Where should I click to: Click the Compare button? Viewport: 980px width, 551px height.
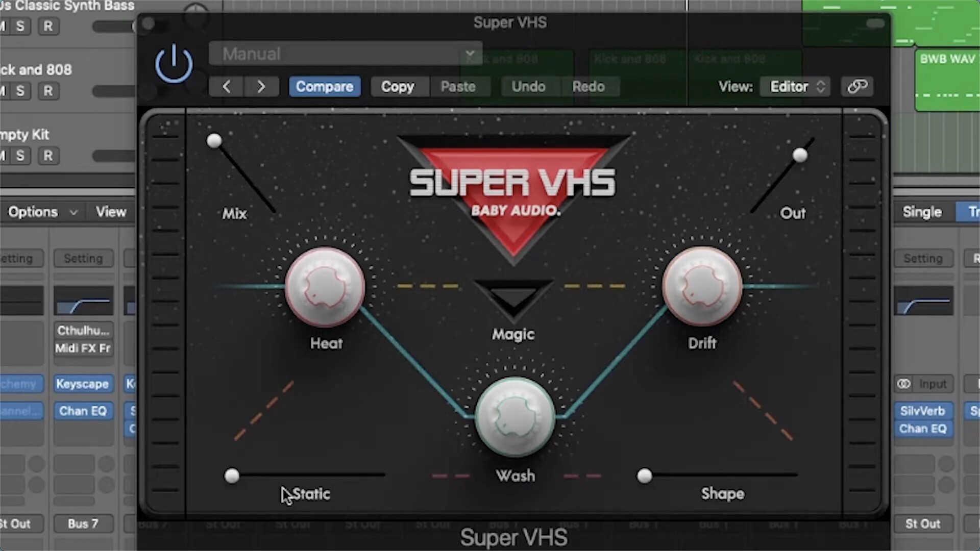pyautogui.click(x=325, y=87)
